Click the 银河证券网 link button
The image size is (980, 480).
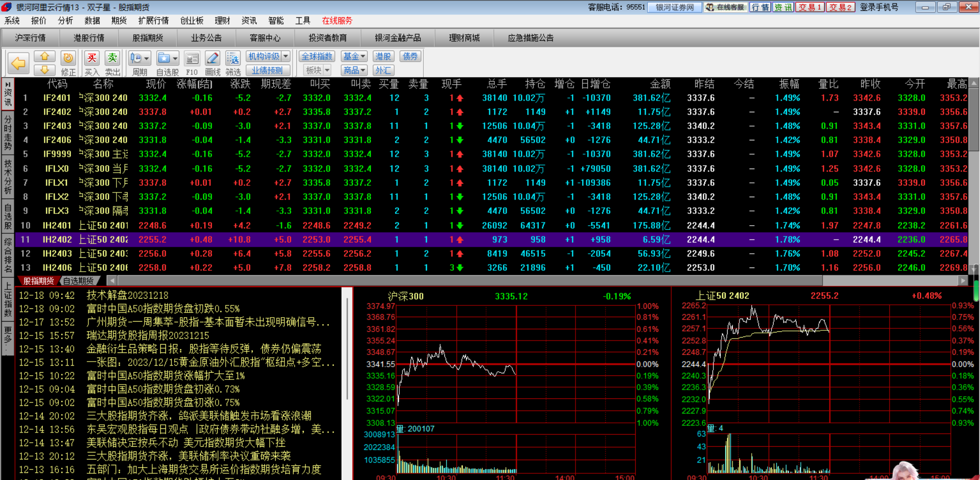tap(675, 7)
